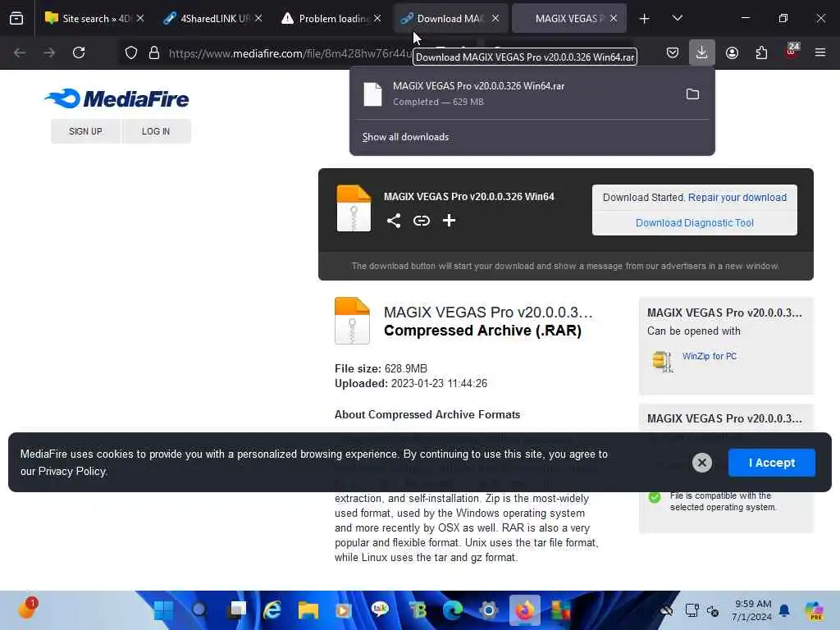Focus the mediafire URL address bar
The image size is (840, 630).
[x=290, y=53]
